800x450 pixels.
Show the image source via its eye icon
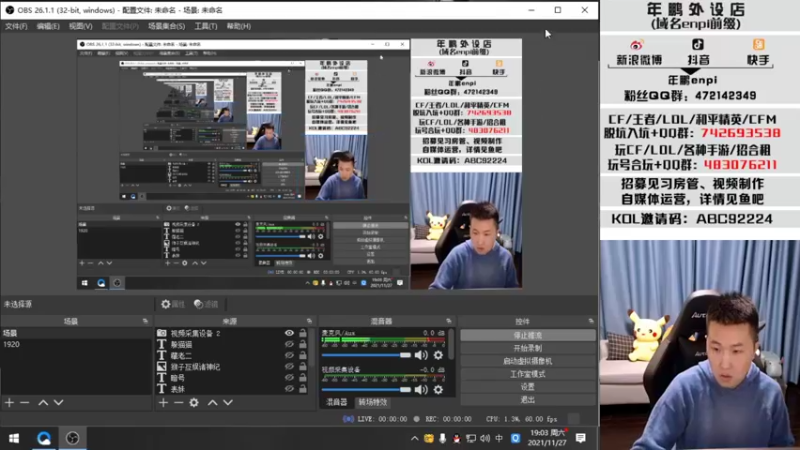pos(289,366)
